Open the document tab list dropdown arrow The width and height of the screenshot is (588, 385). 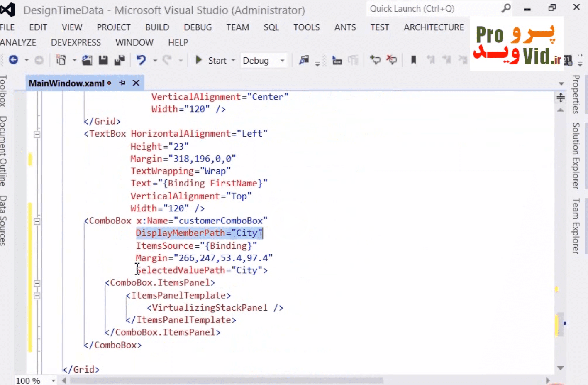(x=561, y=83)
